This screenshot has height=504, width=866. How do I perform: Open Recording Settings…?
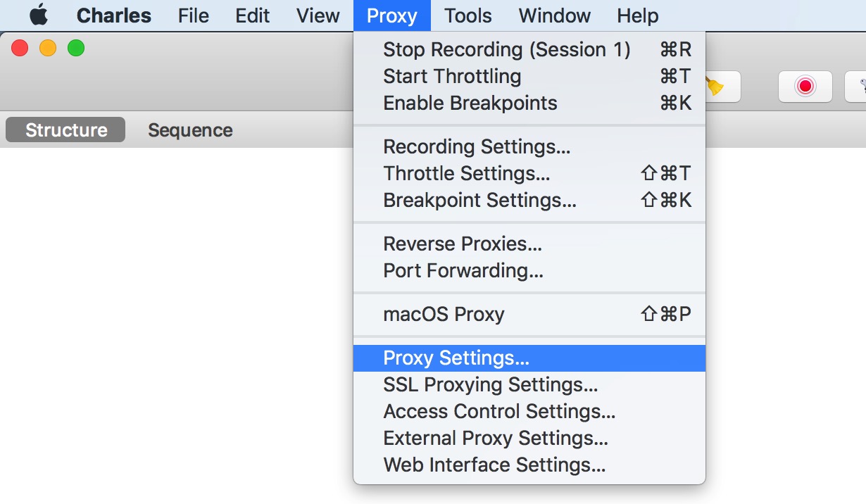pyautogui.click(x=529, y=147)
